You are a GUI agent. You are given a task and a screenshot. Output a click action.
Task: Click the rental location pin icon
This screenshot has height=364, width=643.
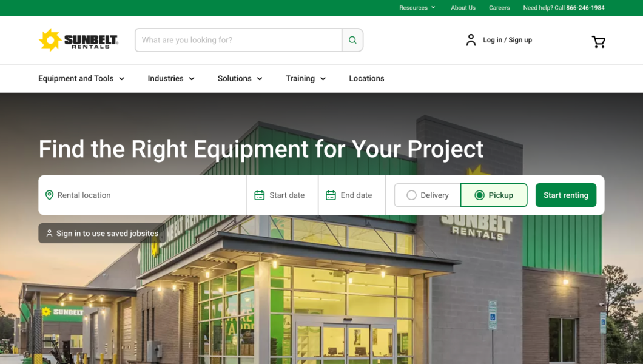(x=50, y=195)
